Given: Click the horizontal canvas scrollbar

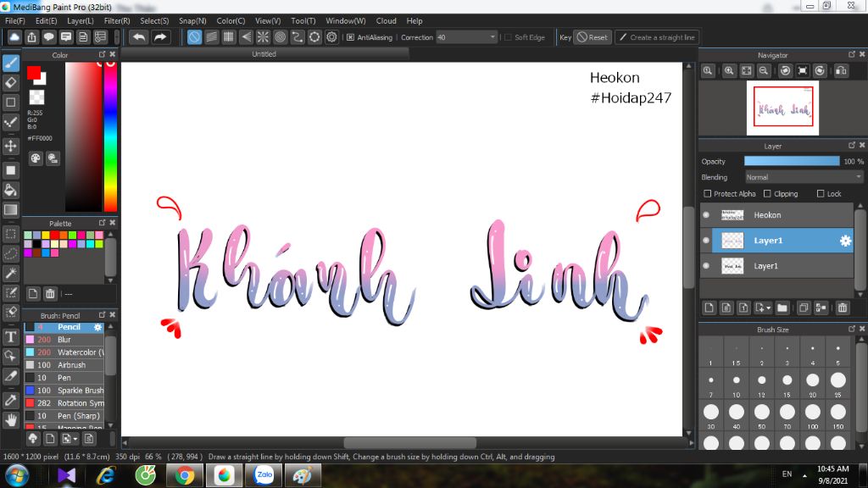Looking at the screenshot, I should 409,442.
